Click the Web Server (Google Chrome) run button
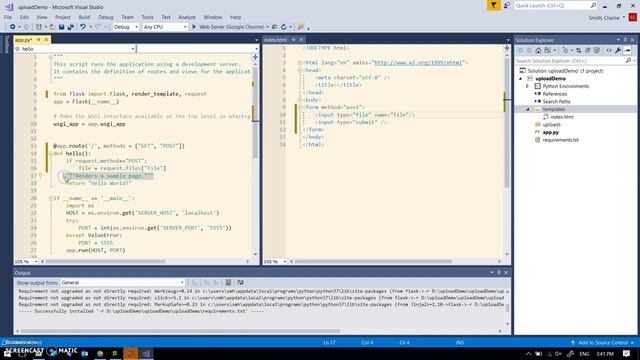This screenshot has height=360, width=640. click(231, 27)
